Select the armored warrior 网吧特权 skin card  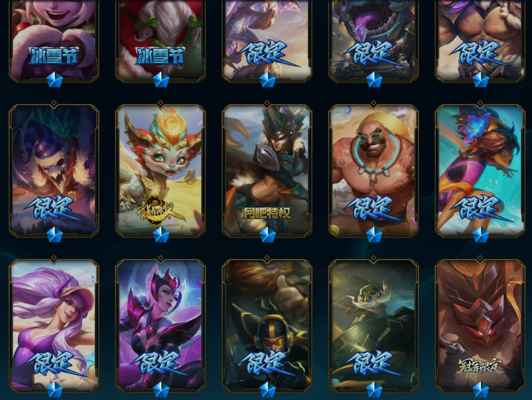click(x=267, y=170)
